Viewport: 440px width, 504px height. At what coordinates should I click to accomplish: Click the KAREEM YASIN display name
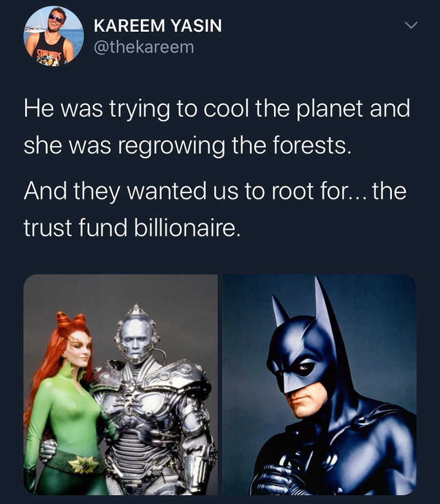[x=158, y=26]
